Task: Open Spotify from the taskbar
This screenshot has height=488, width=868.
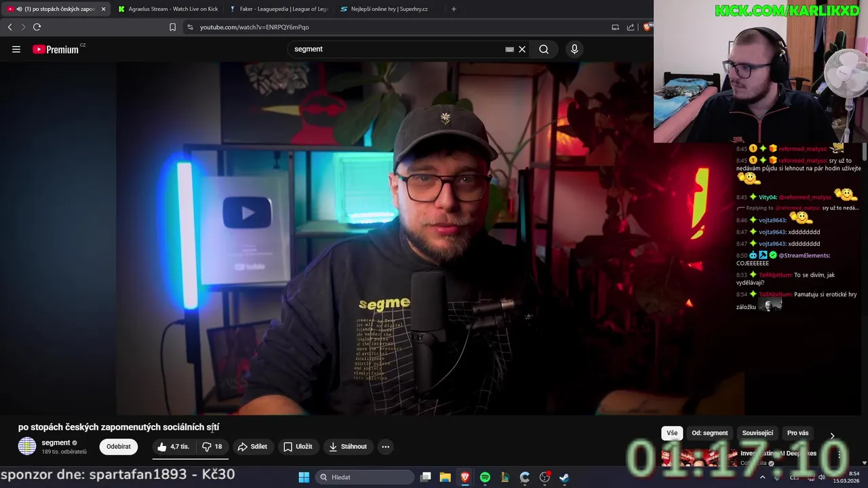Action: coord(485,477)
